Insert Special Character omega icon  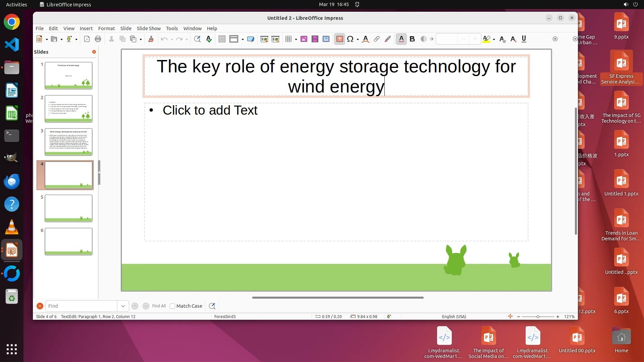350,39
